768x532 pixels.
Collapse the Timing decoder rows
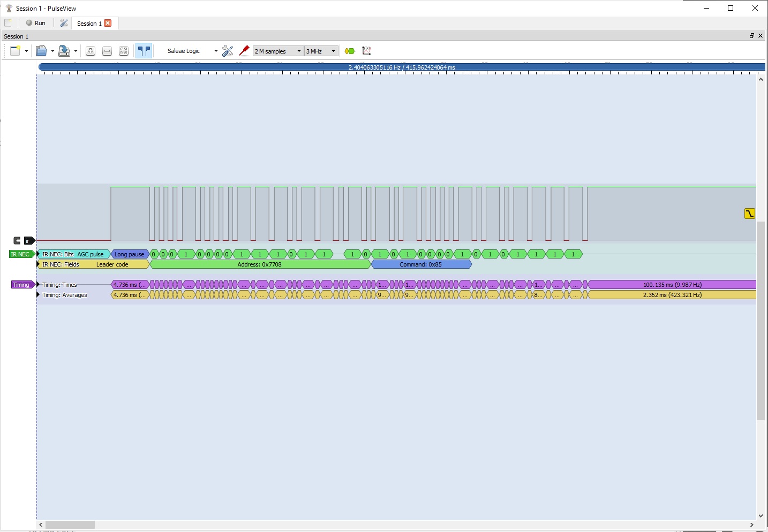[37, 284]
